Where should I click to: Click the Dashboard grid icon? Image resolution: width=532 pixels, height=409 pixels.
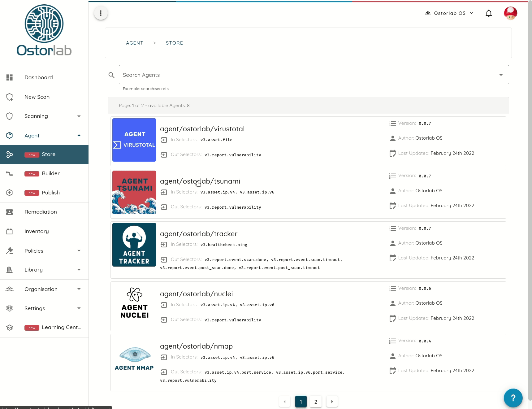point(10,77)
